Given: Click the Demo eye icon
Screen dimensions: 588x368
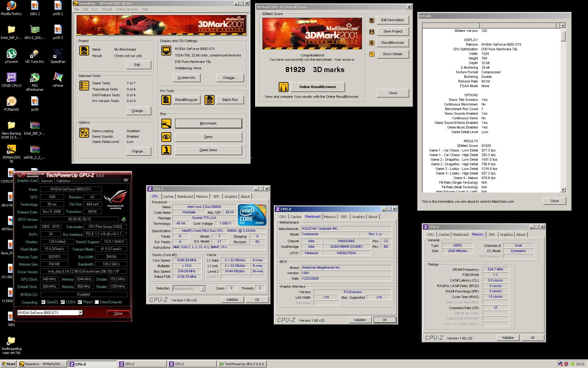Looking at the screenshot, I should click(x=166, y=137).
